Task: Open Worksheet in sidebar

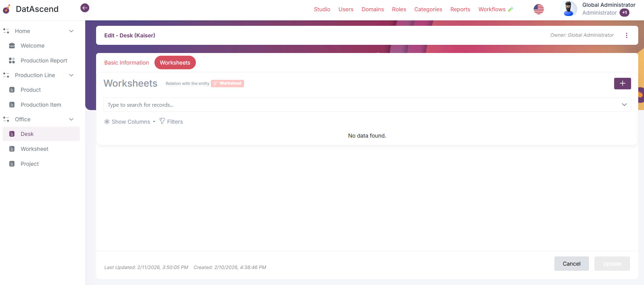Action: (x=34, y=149)
